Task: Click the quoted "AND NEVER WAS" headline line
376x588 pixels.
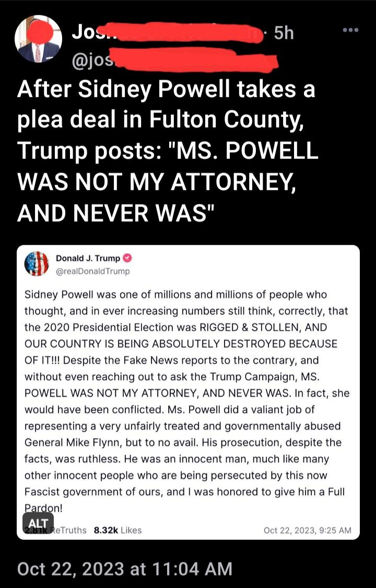Action: tap(115, 213)
